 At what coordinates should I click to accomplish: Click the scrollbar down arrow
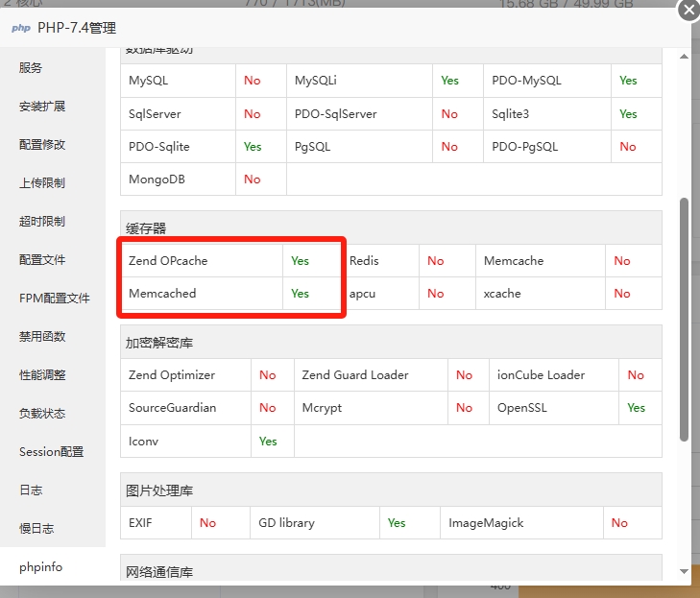(x=684, y=571)
